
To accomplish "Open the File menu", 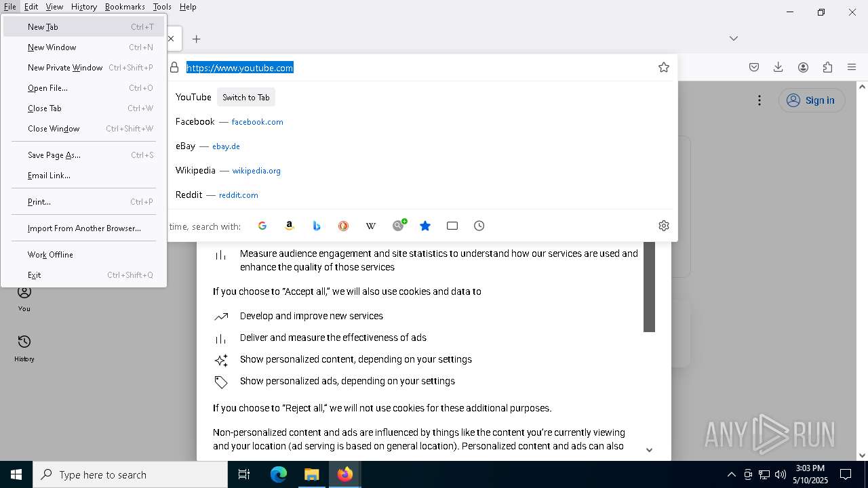I will click(x=10, y=7).
